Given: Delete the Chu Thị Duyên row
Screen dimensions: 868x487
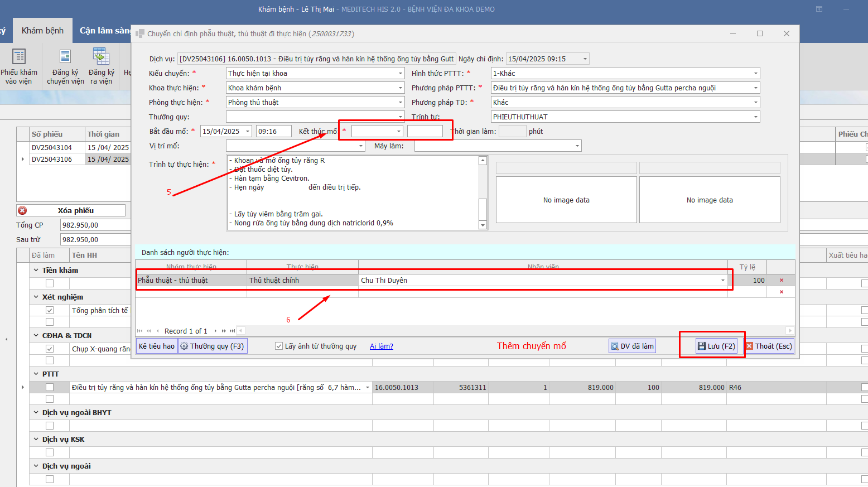Looking at the screenshot, I should pos(781,280).
